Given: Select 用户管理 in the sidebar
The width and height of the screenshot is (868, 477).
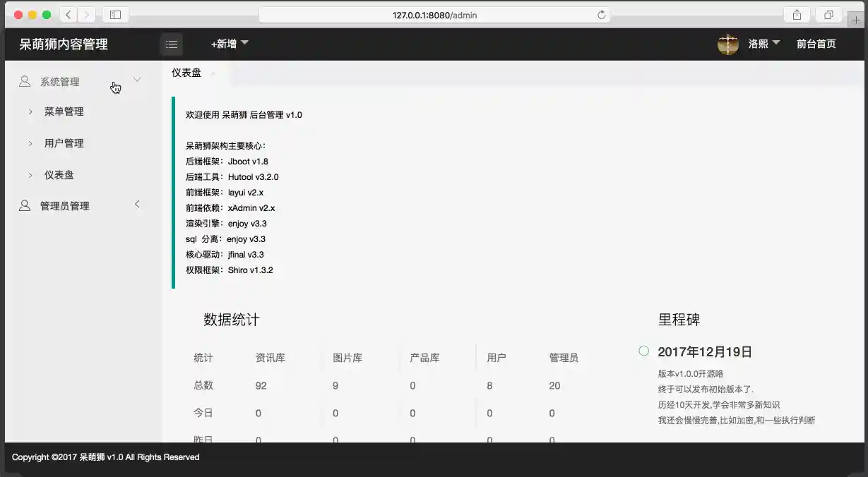Looking at the screenshot, I should 64,143.
